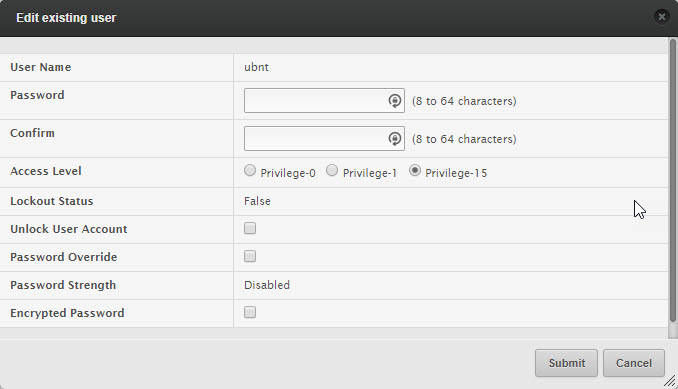This screenshot has height=389, width=678.
Task: Submit the user changes
Action: pyautogui.click(x=566, y=363)
